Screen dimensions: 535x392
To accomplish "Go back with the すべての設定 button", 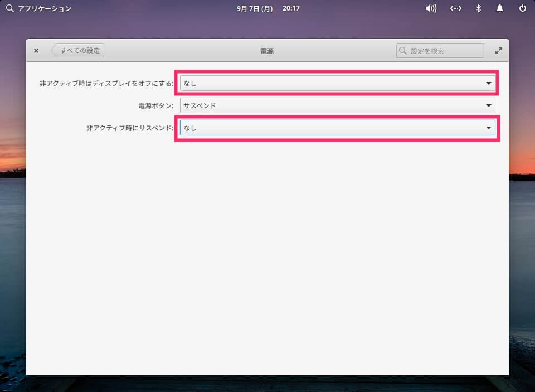I will tap(79, 51).
